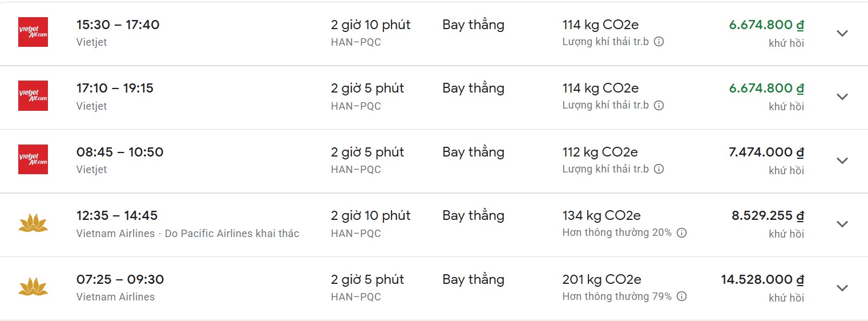868x321 pixels.
Task: Click the 8.529.255 ₫ round-trip price
Action: pyautogui.click(x=768, y=216)
